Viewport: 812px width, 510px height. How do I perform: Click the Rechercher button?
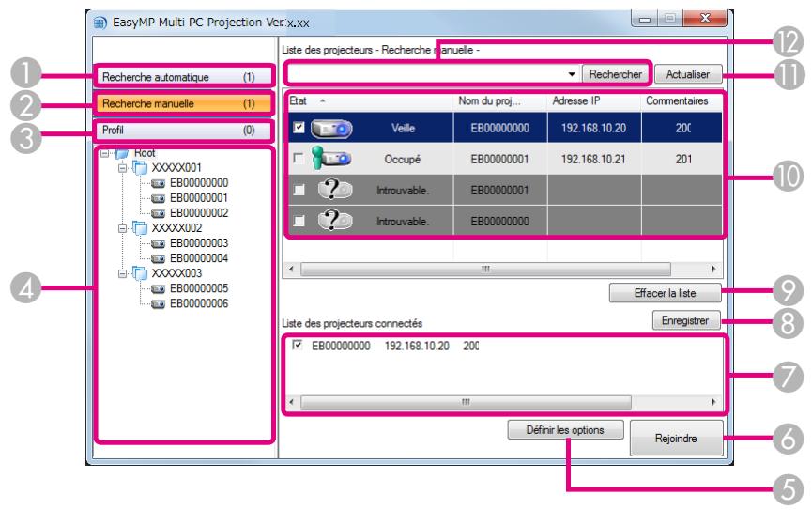click(615, 74)
